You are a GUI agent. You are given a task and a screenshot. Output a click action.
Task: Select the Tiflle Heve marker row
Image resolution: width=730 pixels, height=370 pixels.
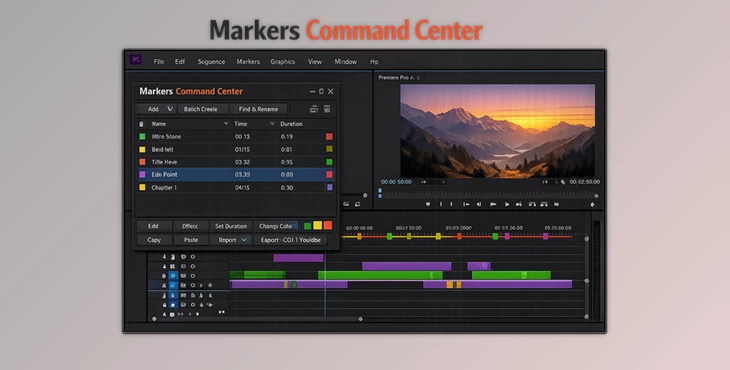(235, 162)
